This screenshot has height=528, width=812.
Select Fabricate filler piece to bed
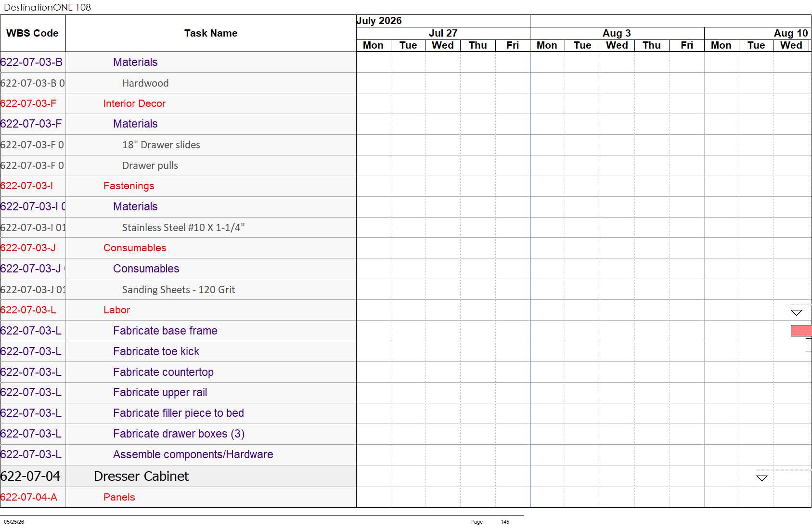[179, 413]
